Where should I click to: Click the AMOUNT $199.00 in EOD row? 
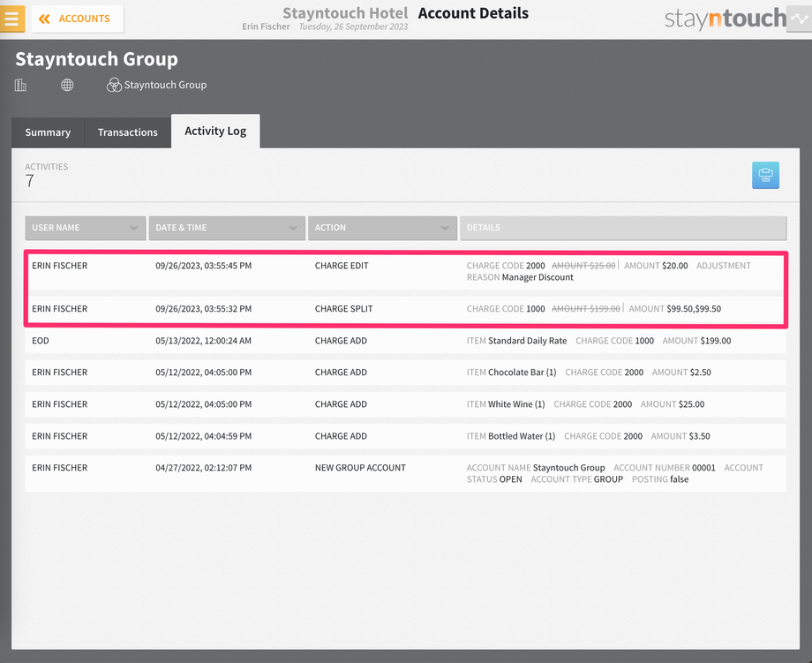696,341
